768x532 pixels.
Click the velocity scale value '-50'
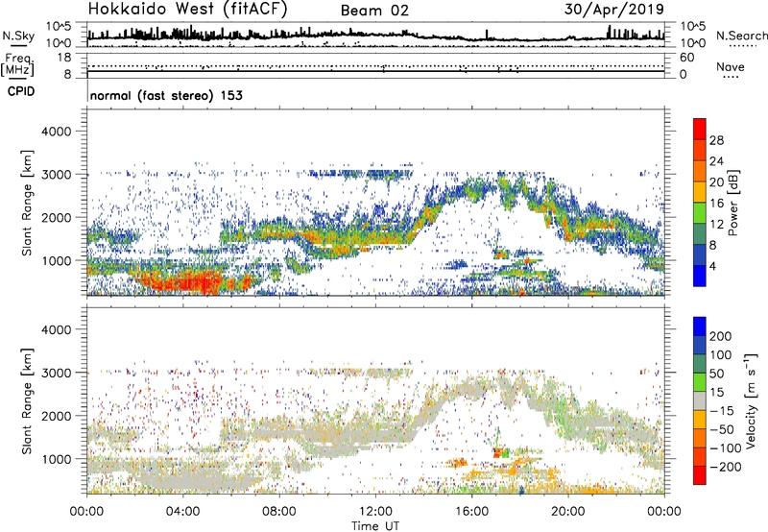[x=722, y=429]
